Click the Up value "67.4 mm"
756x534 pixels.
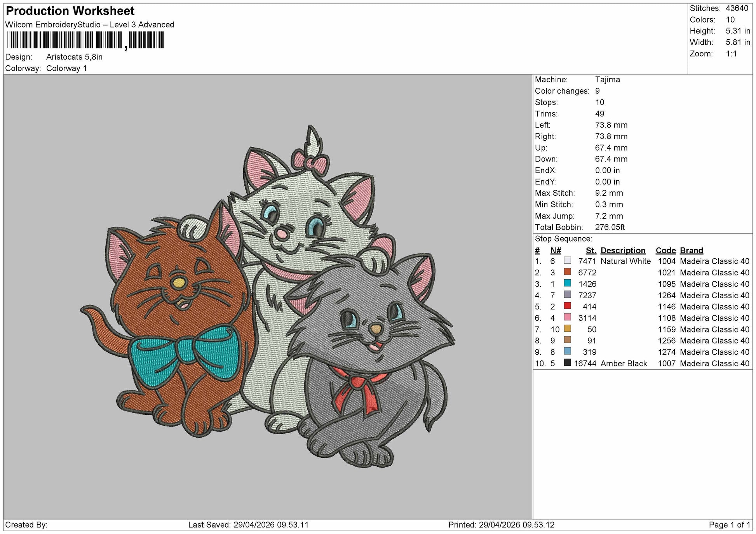coord(611,148)
